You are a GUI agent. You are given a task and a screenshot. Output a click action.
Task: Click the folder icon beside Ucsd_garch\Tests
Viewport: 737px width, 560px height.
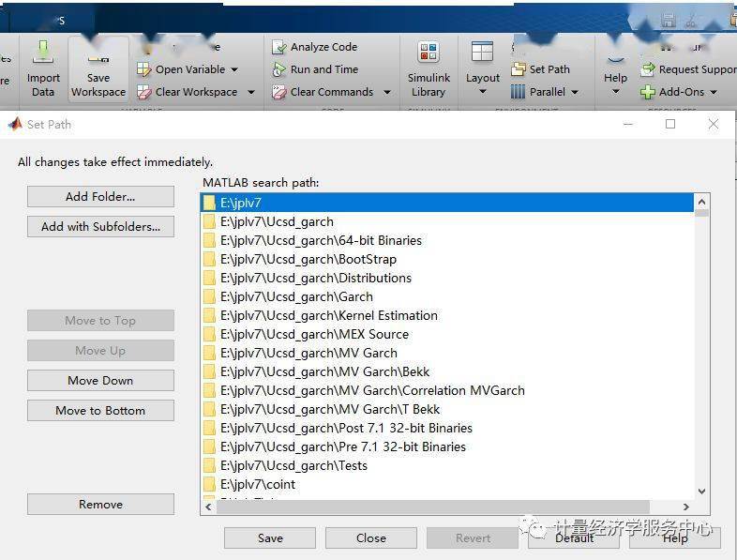click(209, 465)
